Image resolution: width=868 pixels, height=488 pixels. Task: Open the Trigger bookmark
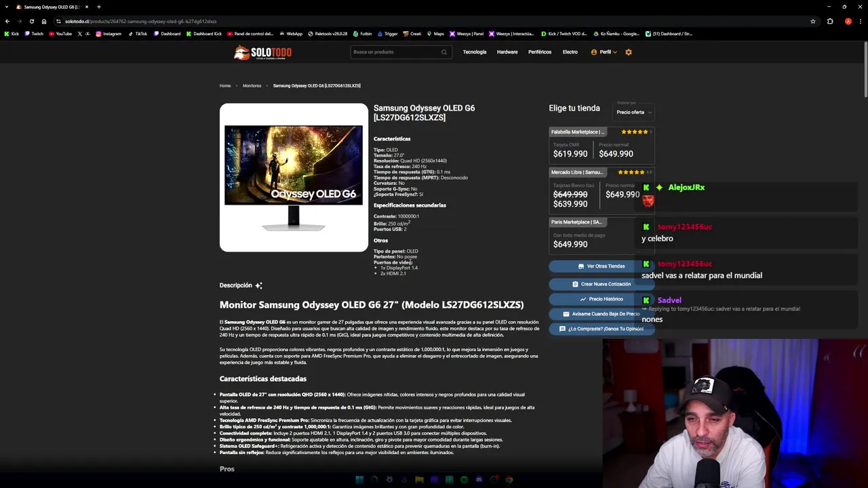point(387,34)
